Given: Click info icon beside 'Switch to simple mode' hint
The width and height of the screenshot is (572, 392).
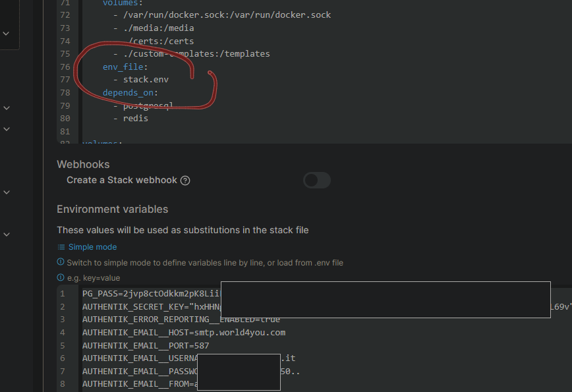Looking at the screenshot, I should coord(61,262).
